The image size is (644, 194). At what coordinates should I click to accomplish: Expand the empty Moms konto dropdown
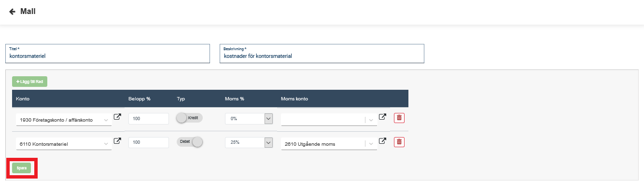(x=371, y=120)
